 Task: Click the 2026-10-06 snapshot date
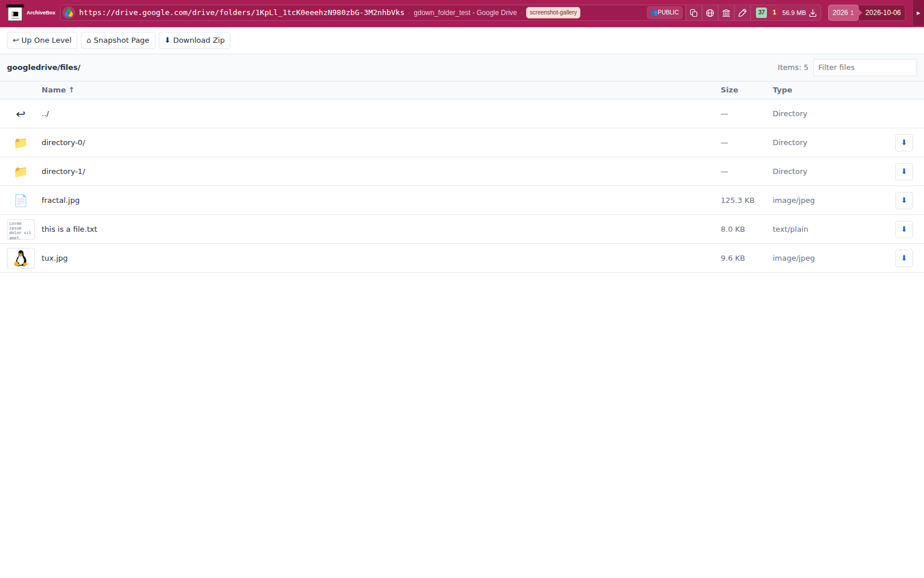882,13
